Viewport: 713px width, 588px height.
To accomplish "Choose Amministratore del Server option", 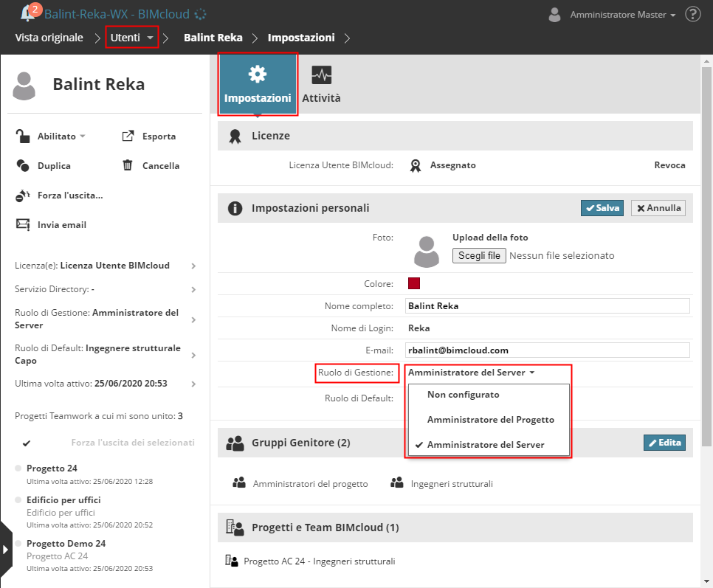I will pyautogui.click(x=489, y=445).
